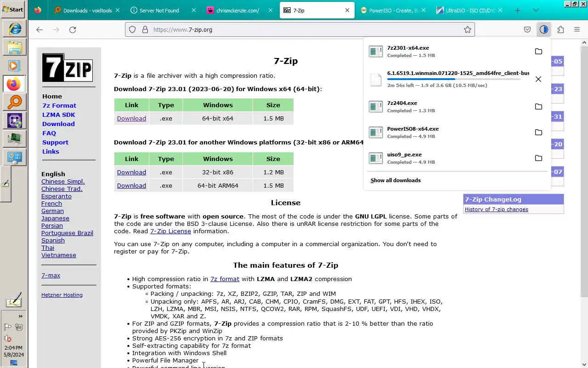Image resolution: width=588 pixels, height=368 pixels.
Task: Switch to the UltraISO tab
Action: tap(469, 10)
